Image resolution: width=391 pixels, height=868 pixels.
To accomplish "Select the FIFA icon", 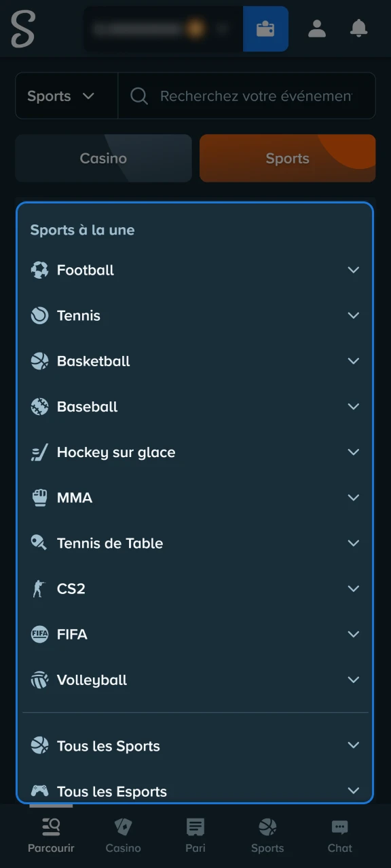I will pos(39,634).
